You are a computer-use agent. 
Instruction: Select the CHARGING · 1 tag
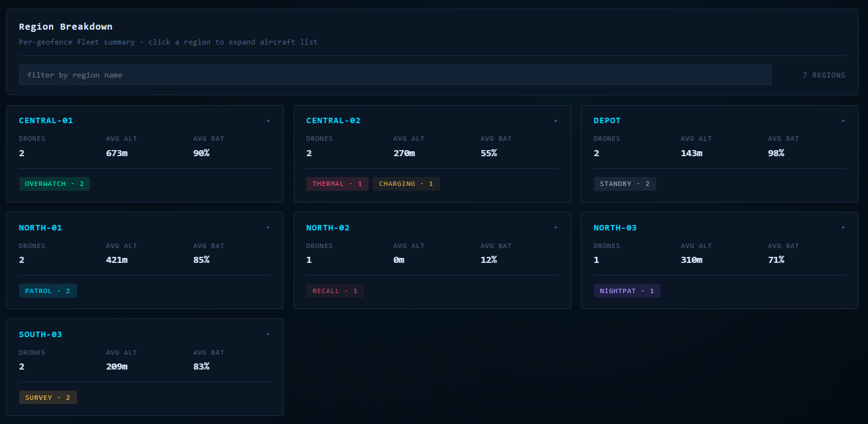pos(406,184)
